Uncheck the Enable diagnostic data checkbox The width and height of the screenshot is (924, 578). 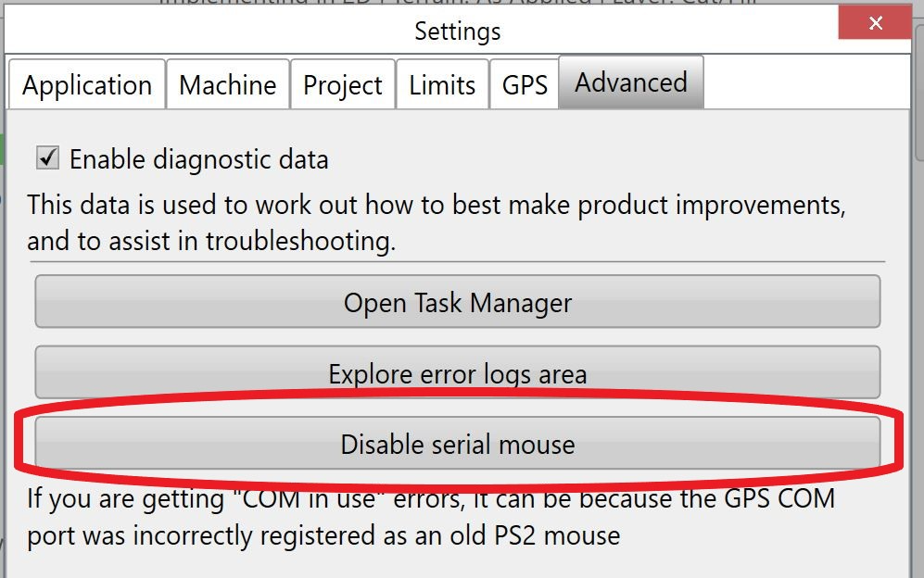(x=48, y=157)
